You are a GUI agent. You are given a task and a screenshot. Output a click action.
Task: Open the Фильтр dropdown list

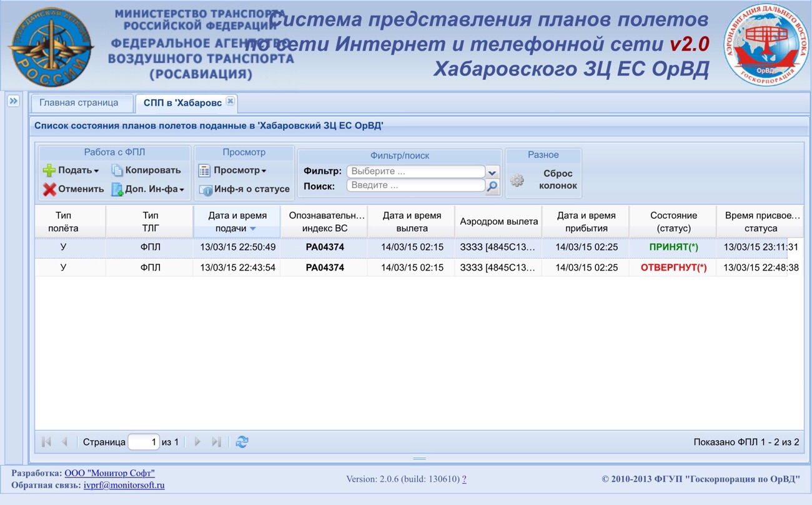(x=492, y=172)
